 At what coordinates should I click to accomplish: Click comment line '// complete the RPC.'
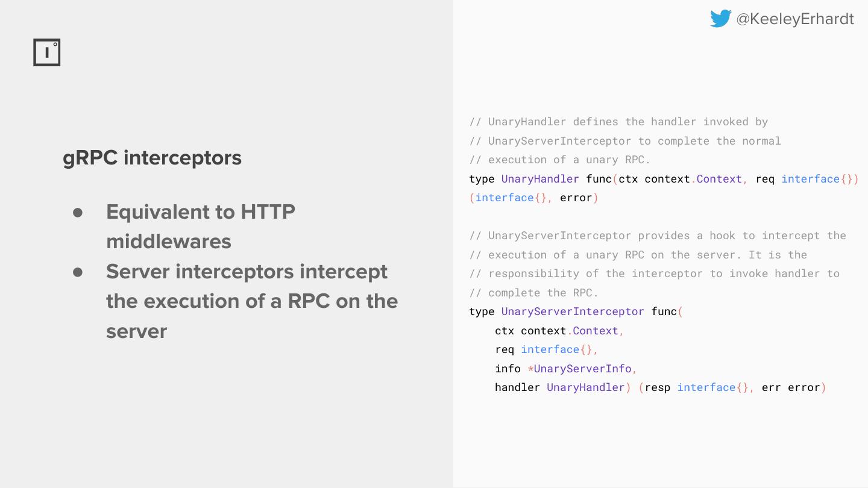533,293
